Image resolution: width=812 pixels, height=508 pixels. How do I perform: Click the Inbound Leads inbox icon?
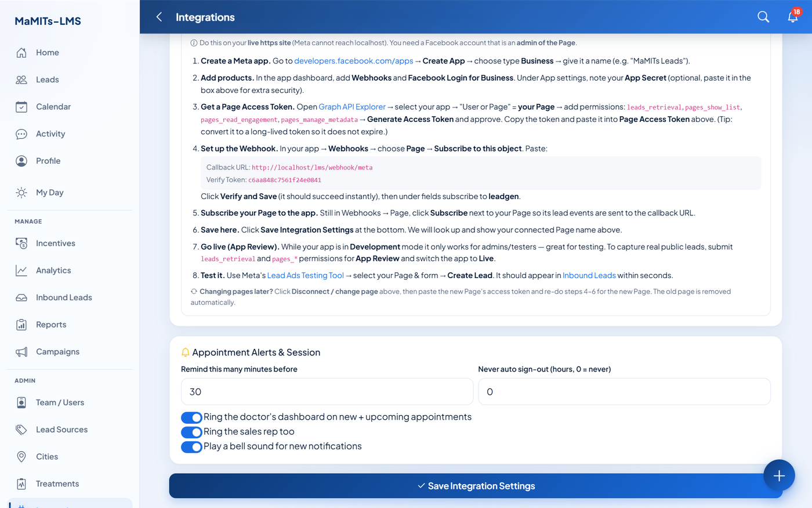21,298
